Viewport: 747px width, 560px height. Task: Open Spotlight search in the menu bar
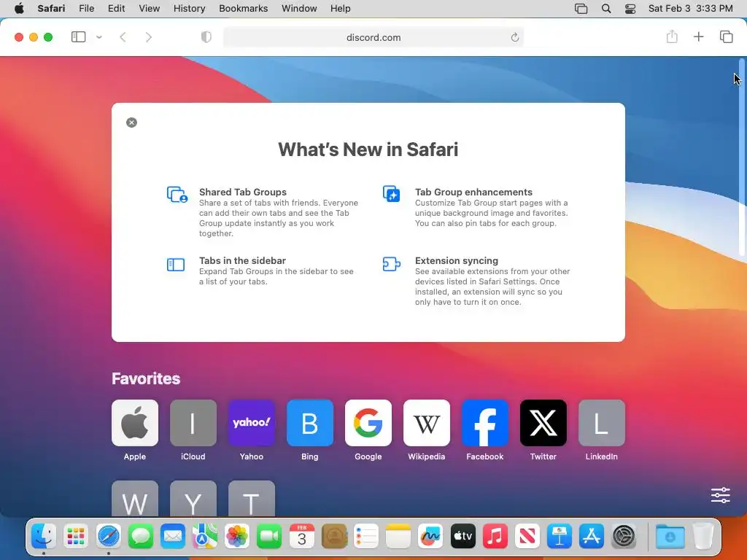[x=606, y=9]
